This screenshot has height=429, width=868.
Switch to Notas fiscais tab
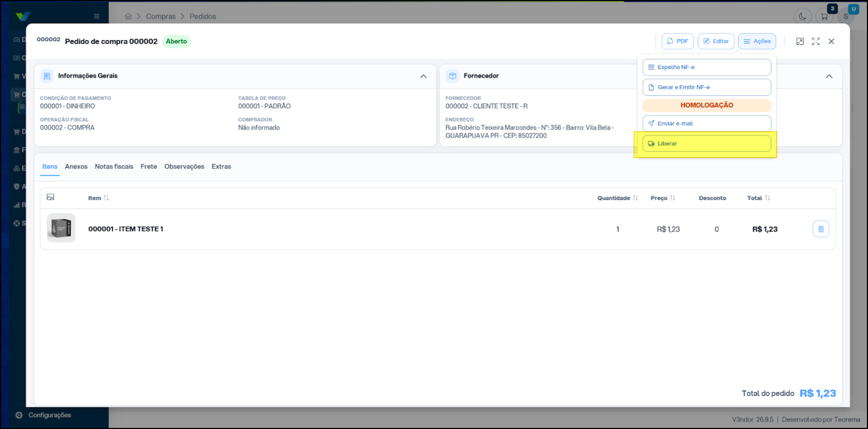coord(114,167)
